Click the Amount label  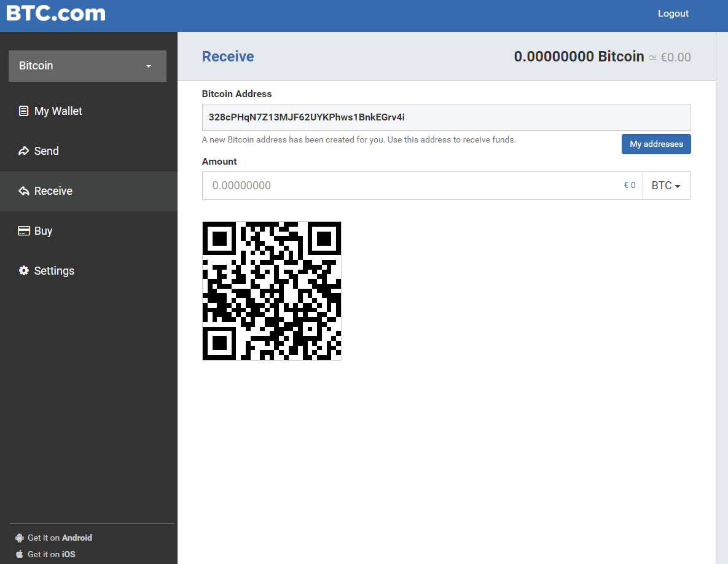click(x=219, y=162)
